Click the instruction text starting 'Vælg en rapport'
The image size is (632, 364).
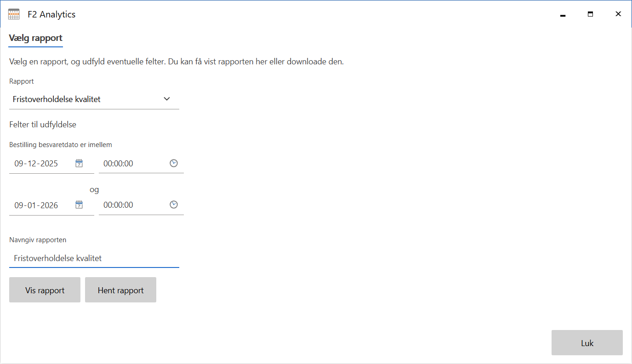(177, 62)
